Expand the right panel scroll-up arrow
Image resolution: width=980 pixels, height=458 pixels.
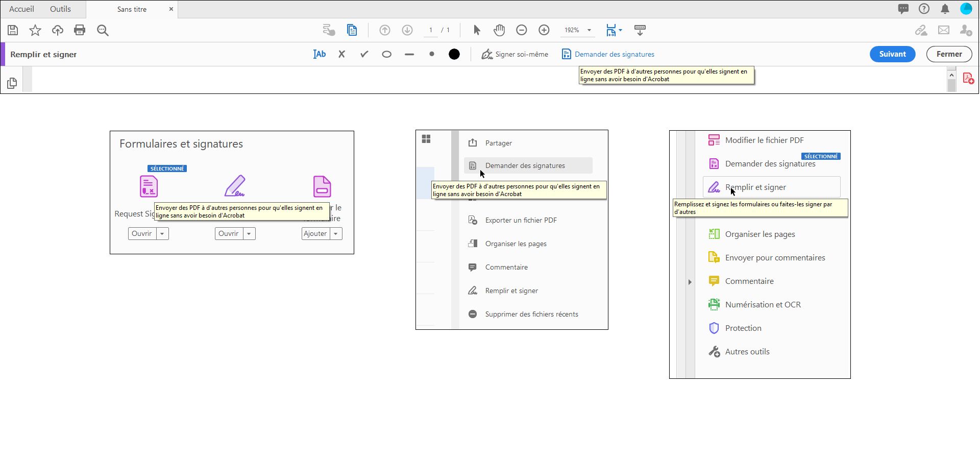point(951,75)
